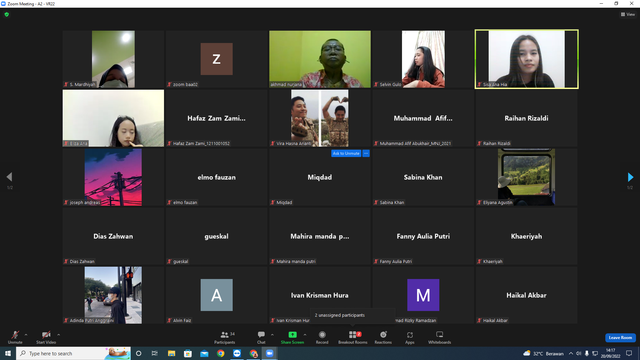This screenshot has height=360, width=640.
Task: Select the purple M avatar tile
Action: (423, 295)
